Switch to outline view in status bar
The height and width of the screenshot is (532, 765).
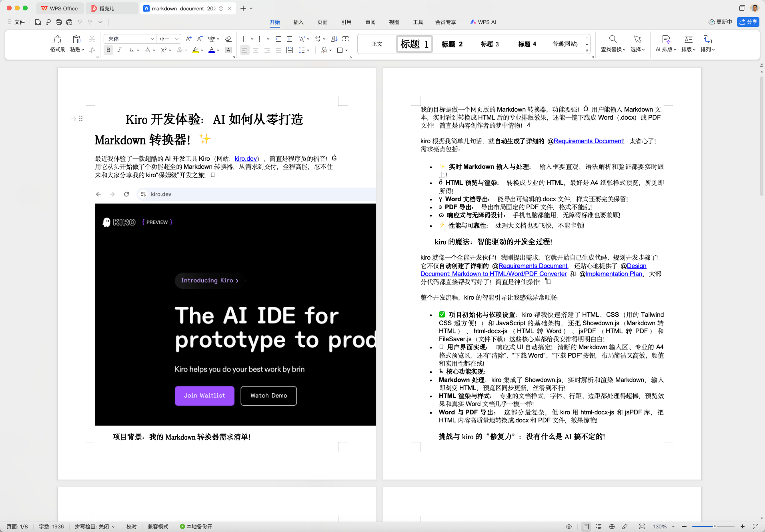tap(599, 526)
